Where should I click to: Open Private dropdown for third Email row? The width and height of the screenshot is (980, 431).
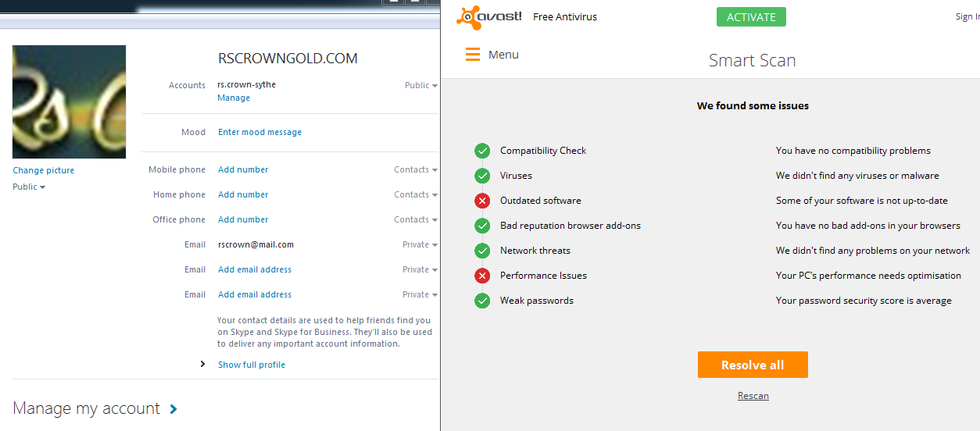420,294
